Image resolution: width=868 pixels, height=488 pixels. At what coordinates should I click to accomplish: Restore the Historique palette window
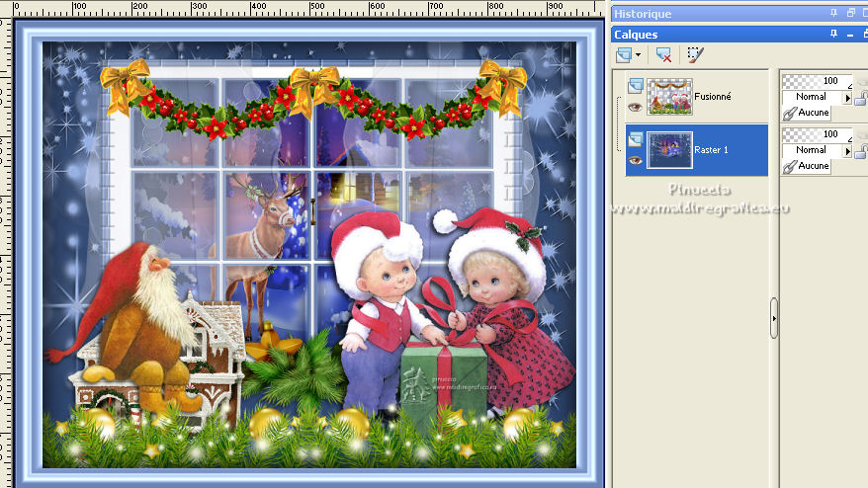point(851,13)
